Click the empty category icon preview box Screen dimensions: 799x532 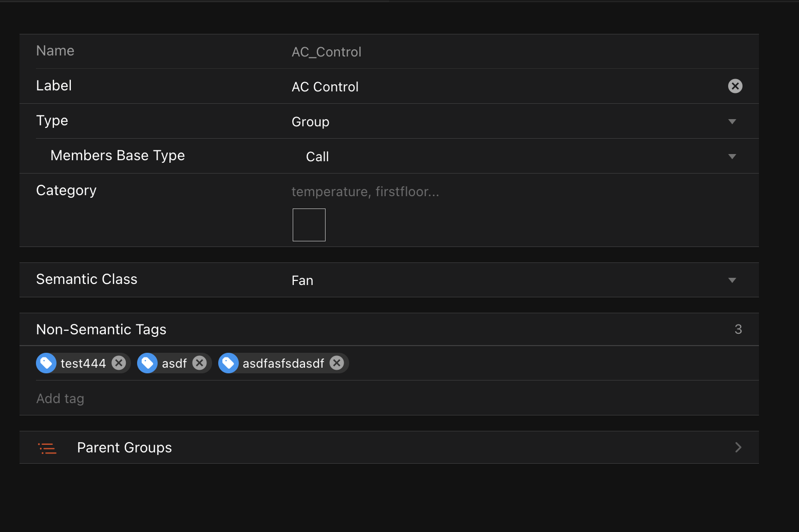click(309, 225)
